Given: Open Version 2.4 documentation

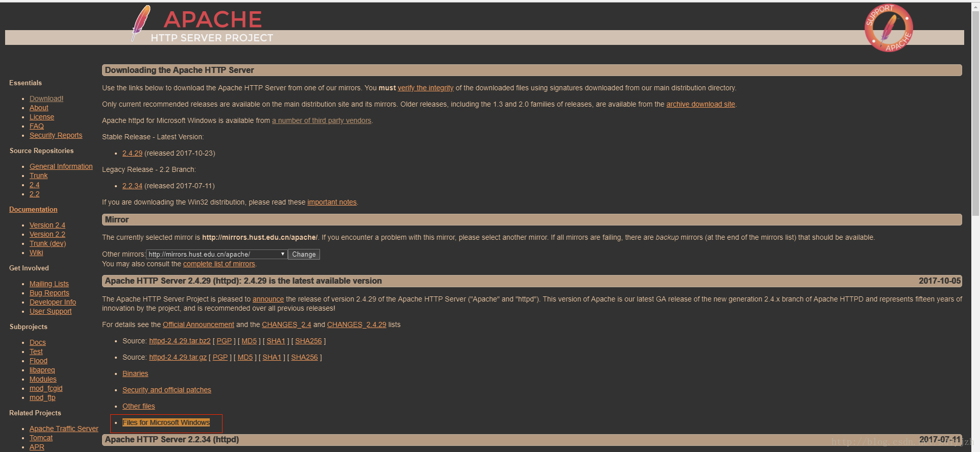Looking at the screenshot, I should (47, 225).
